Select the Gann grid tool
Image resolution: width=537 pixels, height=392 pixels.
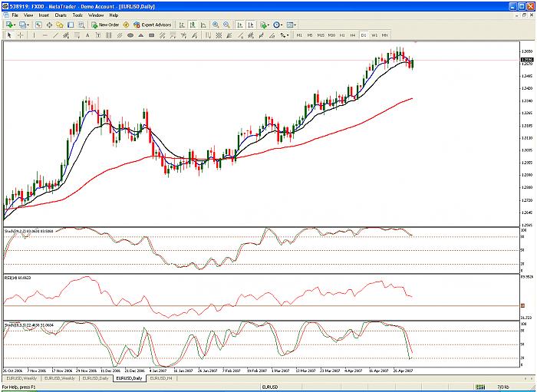pos(219,35)
